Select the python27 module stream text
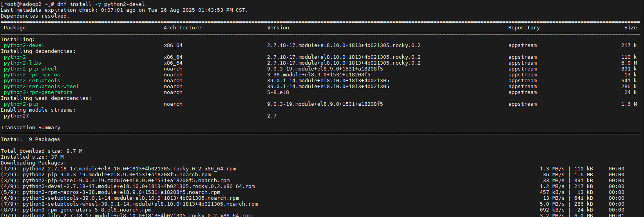The width and height of the screenshot is (644, 217). [16, 116]
